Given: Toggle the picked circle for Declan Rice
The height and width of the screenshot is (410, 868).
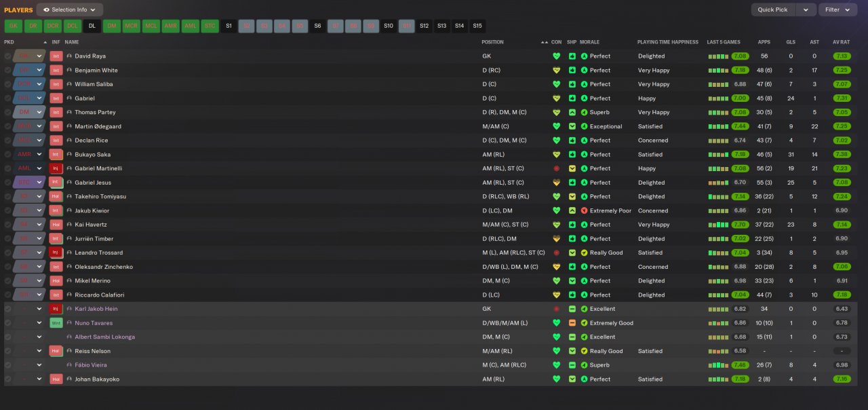Looking at the screenshot, I should click(x=7, y=141).
